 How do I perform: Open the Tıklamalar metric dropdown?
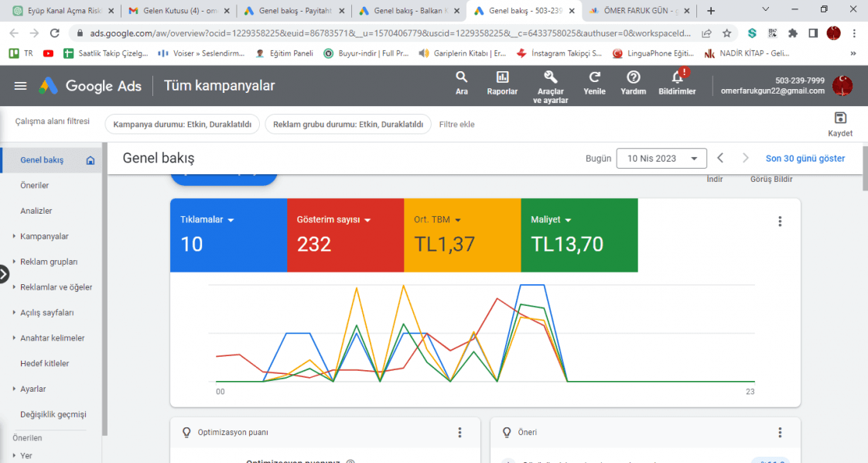pyautogui.click(x=207, y=220)
